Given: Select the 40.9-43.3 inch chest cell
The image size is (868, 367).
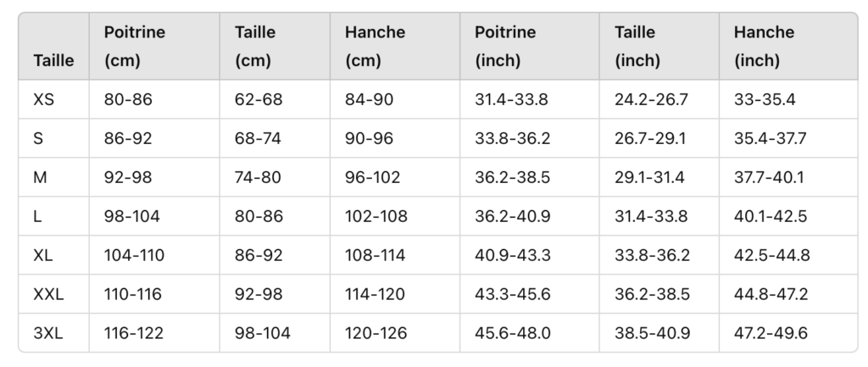Looking at the screenshot, I should coord(513,255).
